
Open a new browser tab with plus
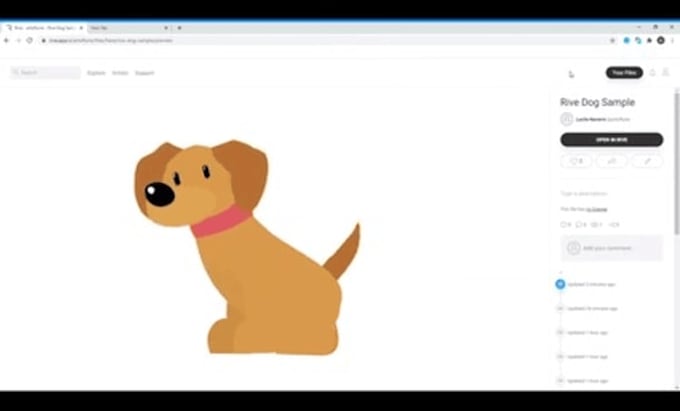(179, 28)
